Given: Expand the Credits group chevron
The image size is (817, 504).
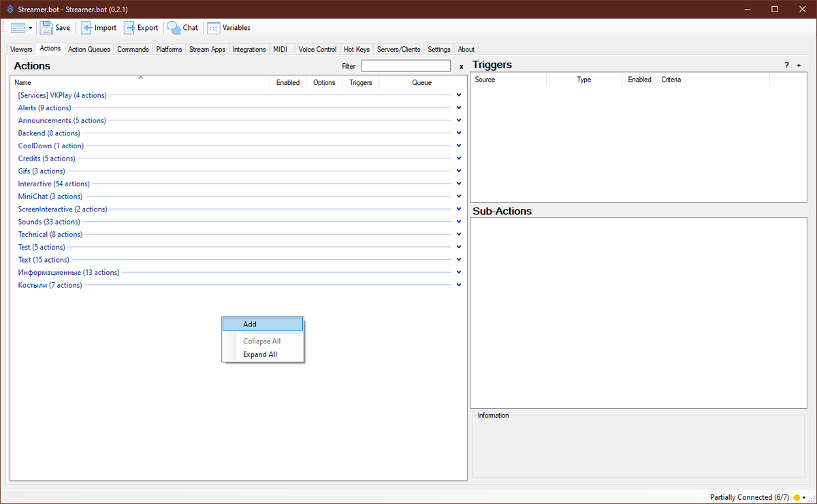Looking at the screenshot, I should pos(459,158).
